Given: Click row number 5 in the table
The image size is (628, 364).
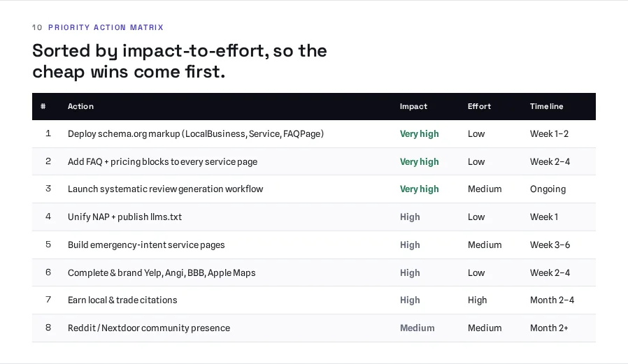Looking at the screenshot, I should coord(48,245).
